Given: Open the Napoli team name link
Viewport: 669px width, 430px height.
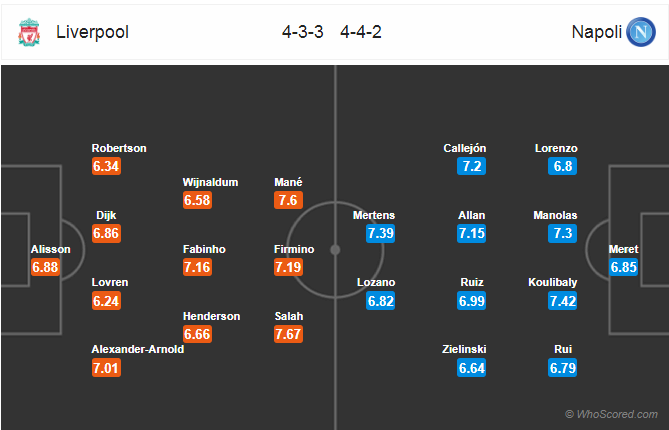Looking at the screenshot, I should point(596,32).
